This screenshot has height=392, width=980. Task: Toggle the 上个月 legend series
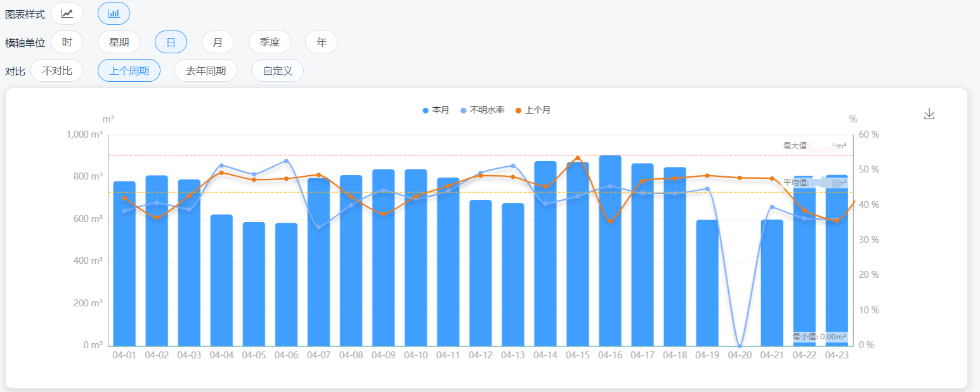point(533,110)
